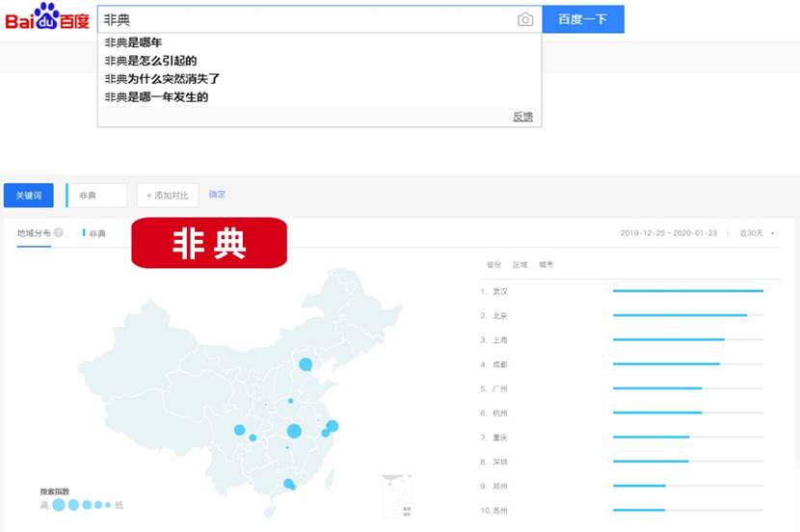Click the Baidu logo
The image size is (800, 532).
click(x=46, y=18)
